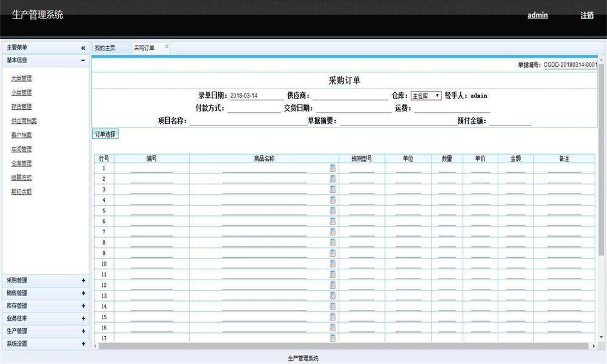
Task: Select the 采购订单 tab
Action: (x=144, y=48)
